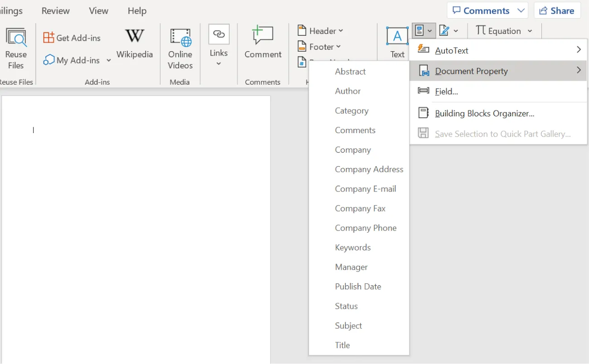Screen dimensions: 589x364
Task: Open the Get Add-ins store
Action: point(72,37)
